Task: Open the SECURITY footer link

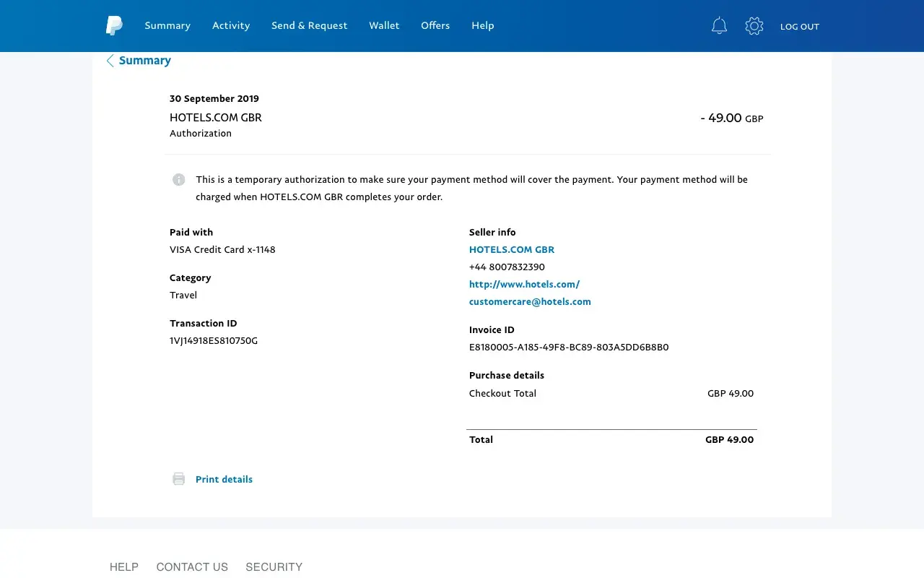Action: coord(274,567)
